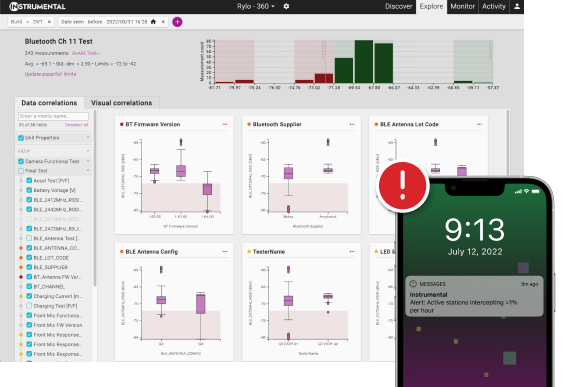Uncheck the Battery Voltage [V] field
Viewport: 562px width, 387px height.
(29, 190)
